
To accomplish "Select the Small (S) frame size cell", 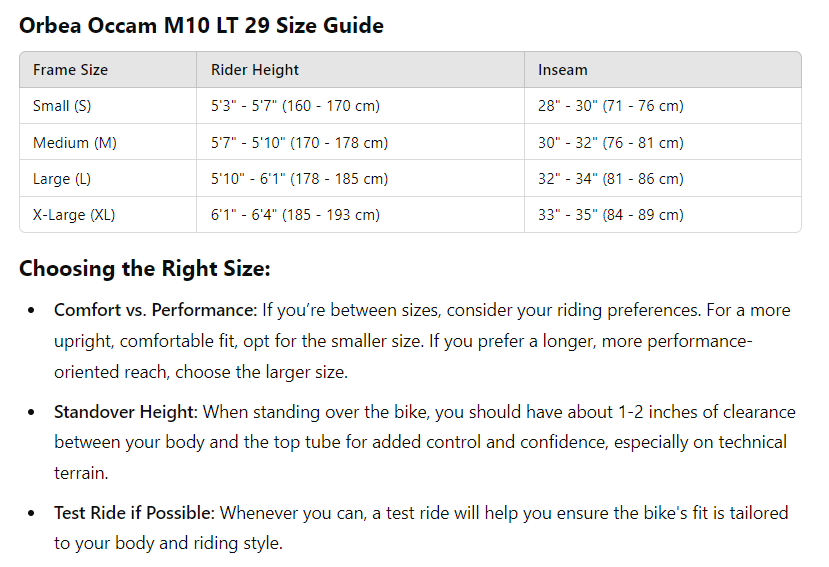I will [62, 106].
